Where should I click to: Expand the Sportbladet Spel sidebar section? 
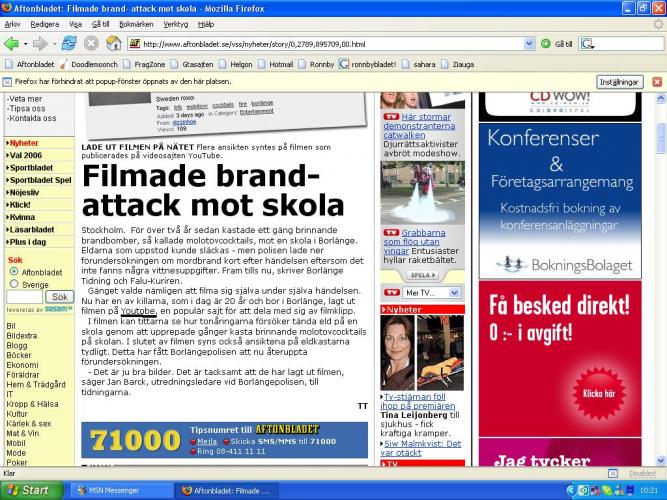(40, 180)
